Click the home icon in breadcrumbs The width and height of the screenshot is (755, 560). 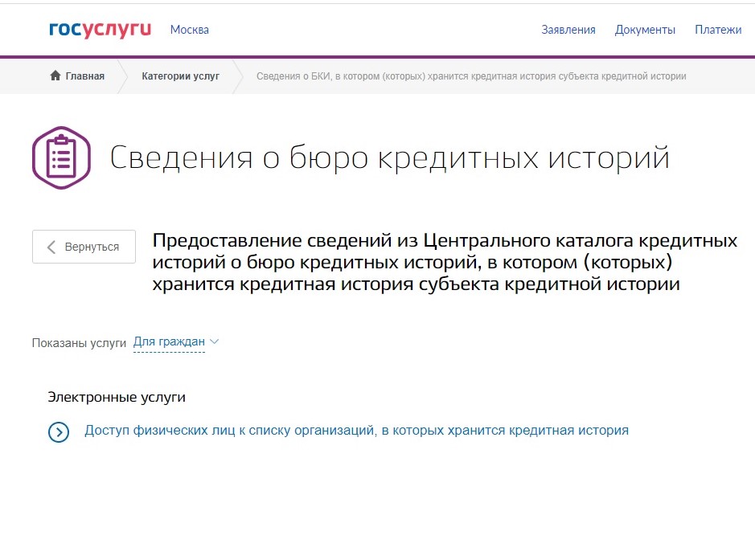point(55,76)
